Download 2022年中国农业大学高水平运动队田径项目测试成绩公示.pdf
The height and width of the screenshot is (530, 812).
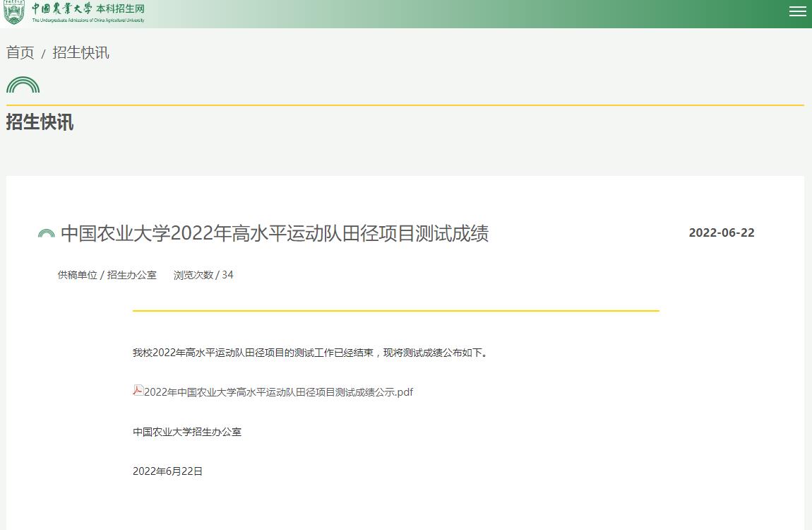coord(278,392)
